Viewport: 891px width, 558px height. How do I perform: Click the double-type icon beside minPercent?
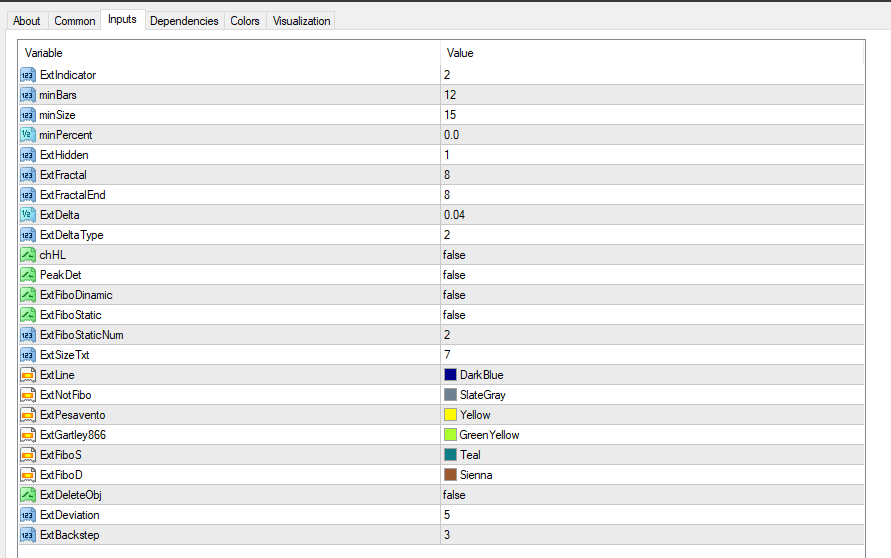click(28, 135)
